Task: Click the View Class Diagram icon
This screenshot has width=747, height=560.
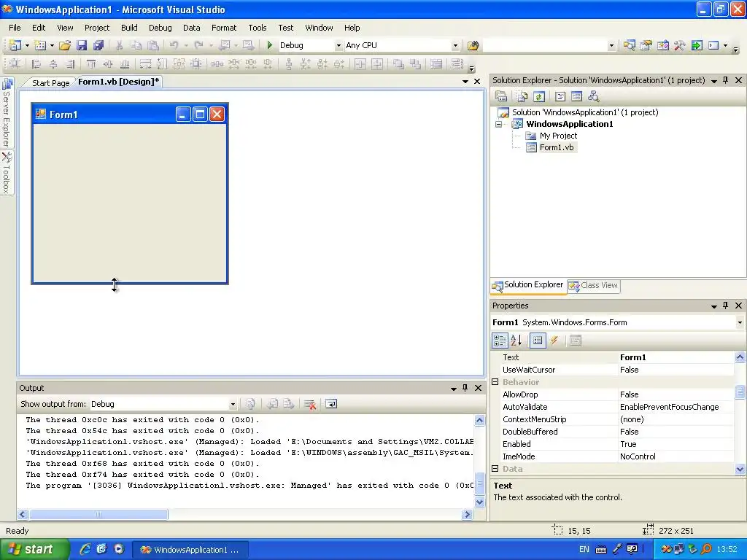Action: click(x=594, y=97)
